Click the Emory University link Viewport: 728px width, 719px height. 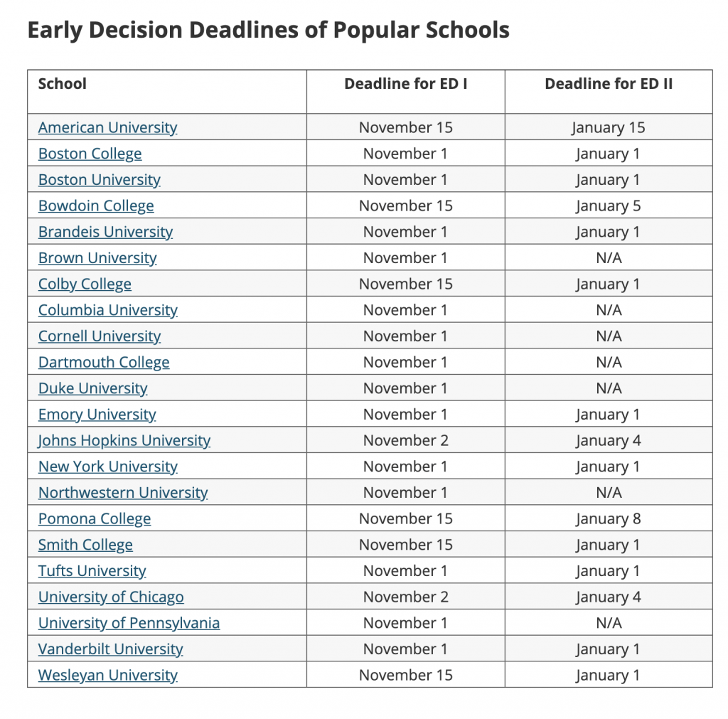point(97,415)
